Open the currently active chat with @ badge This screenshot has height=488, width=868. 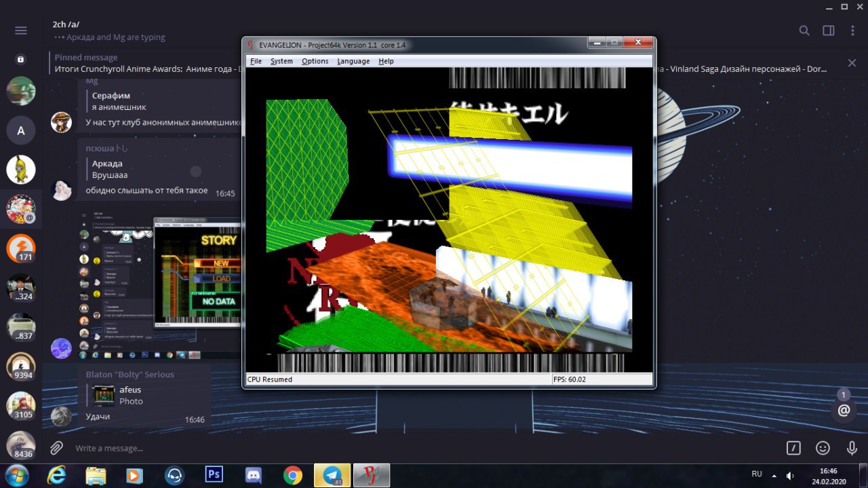coord(21,209)
